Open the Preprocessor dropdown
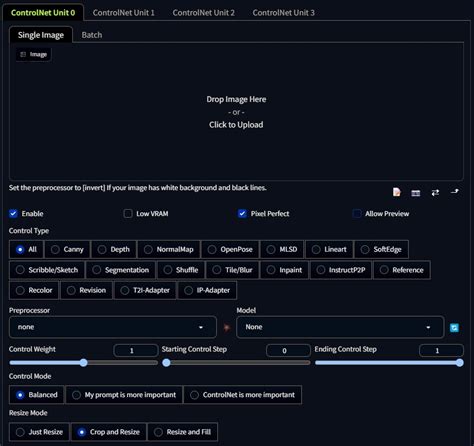This screenshot has height=446, width=474. pos(113,327)
